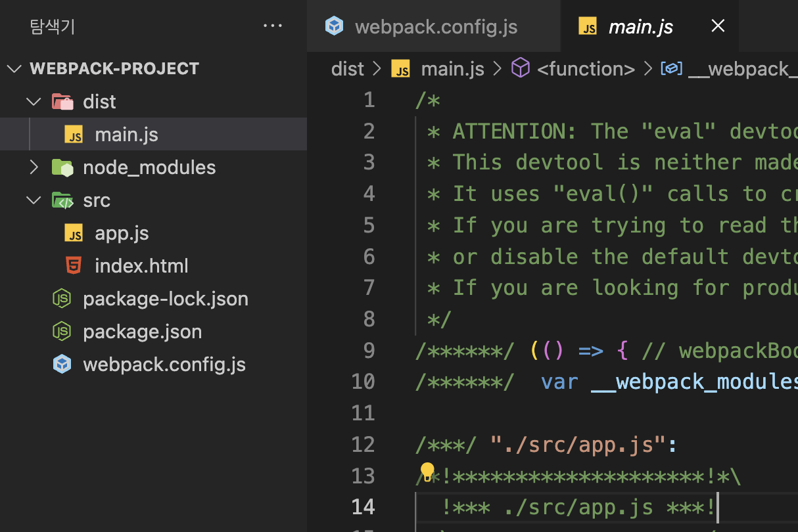Image resolution: width=798 pixels, height=532 pixels.
Task: Click the JS icon beside main.js in tree
Action: [x=74, y=135]
